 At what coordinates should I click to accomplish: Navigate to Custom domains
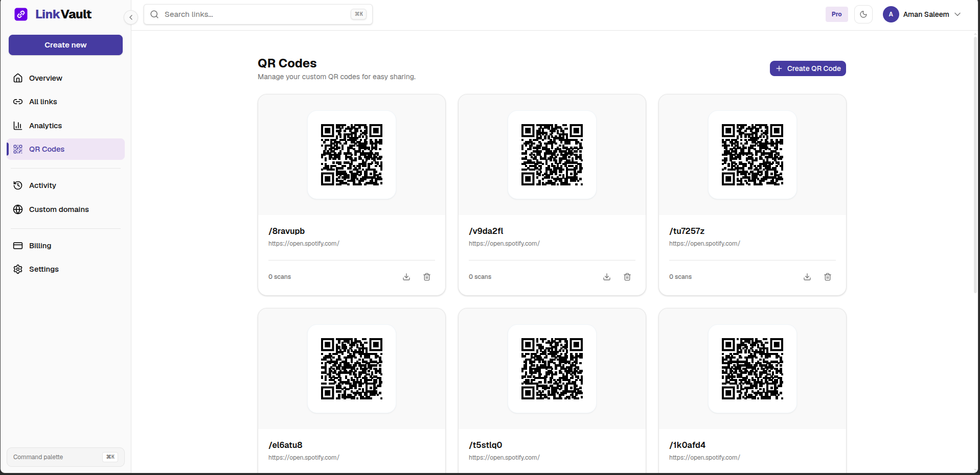pyautogui.click(x=65, y=209)
